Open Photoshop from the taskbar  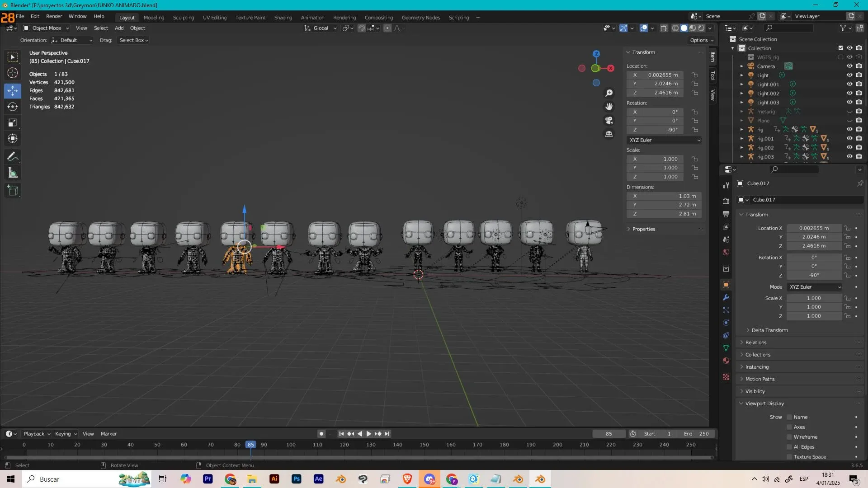296,479
